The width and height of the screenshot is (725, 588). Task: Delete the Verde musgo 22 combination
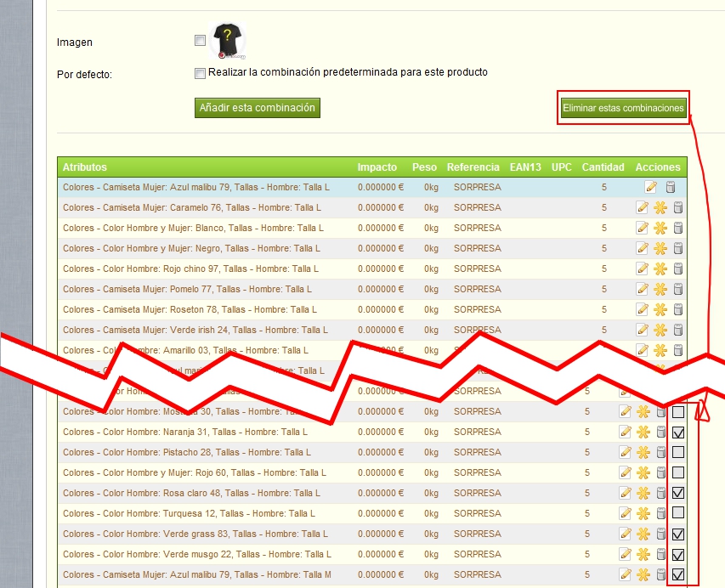[x=661, y=554]
